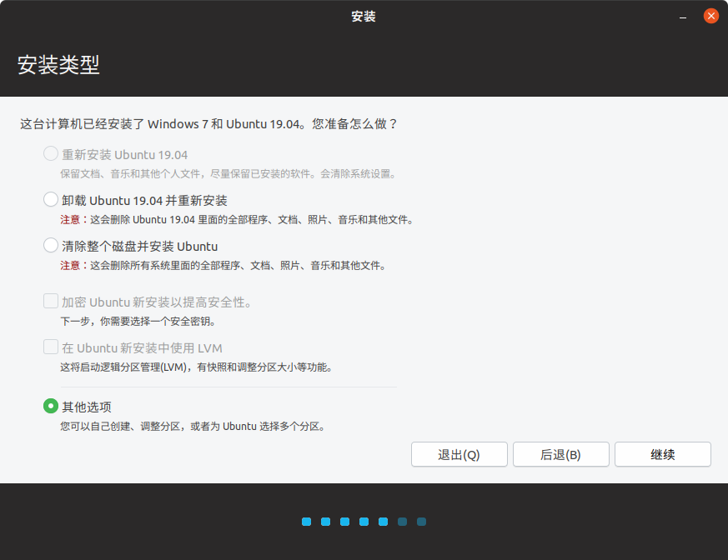The width and height of the screenshot is (728, 560).
Task: Click the question text about Windows 7 和 Ubuntu 19.04
Action: click(x=208, y=124)
